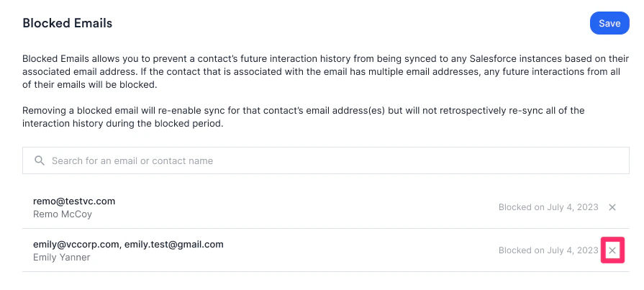Remove Emily Yanner's blocked emails with X
The image size is (644, 290).
(612, 250)
